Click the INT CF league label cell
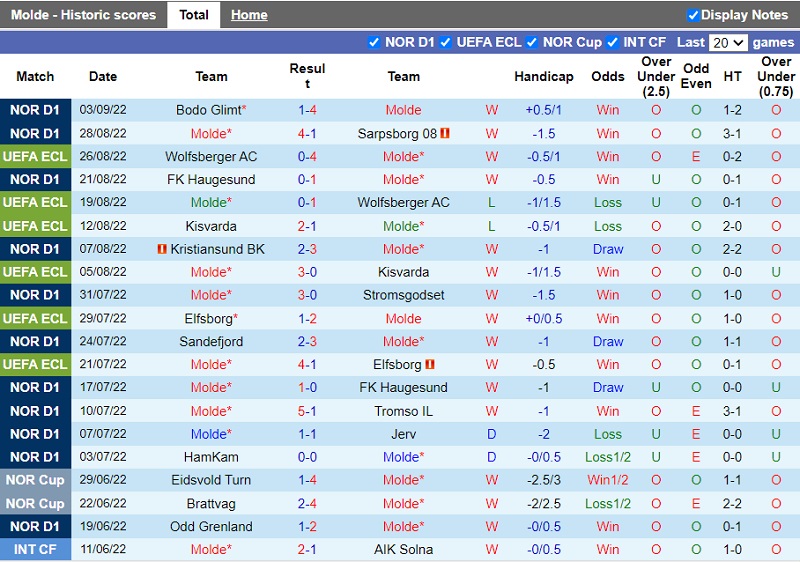This screenshot has height=562, width=800. coord(35,549)
